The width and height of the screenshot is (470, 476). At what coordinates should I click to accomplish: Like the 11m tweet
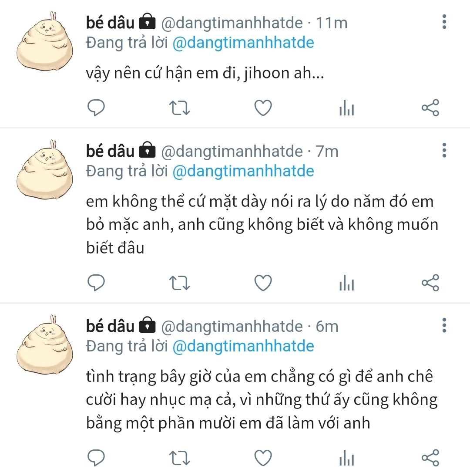click(263, 108)
